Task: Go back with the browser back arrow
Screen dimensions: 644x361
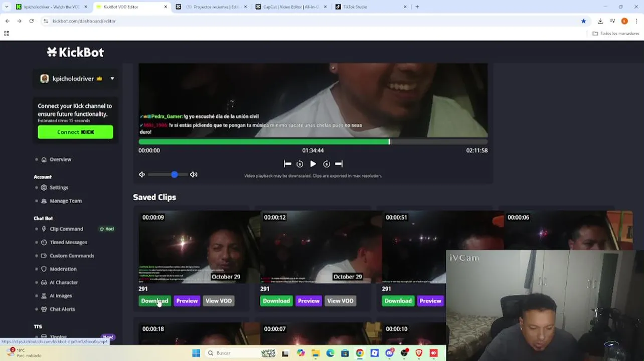Action: click(x=7, y=21)
